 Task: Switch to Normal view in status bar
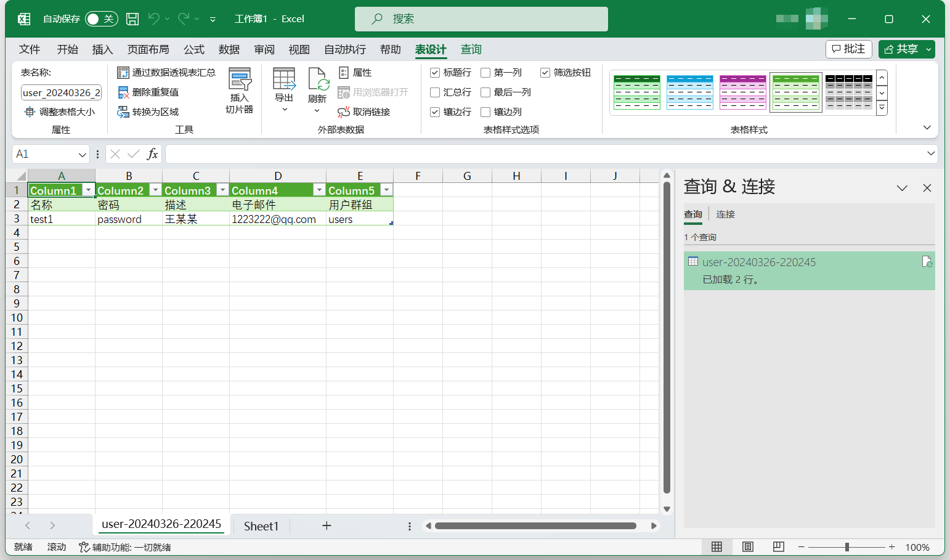click(717, 547)
